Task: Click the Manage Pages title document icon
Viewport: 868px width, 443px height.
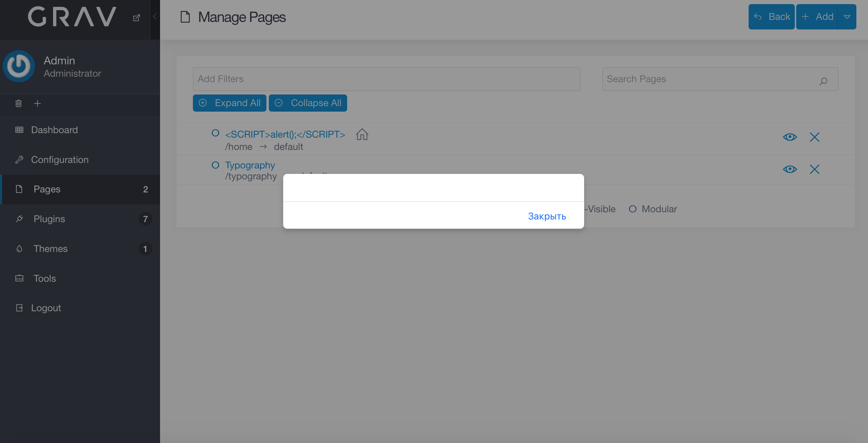Action: click(185, 17)
